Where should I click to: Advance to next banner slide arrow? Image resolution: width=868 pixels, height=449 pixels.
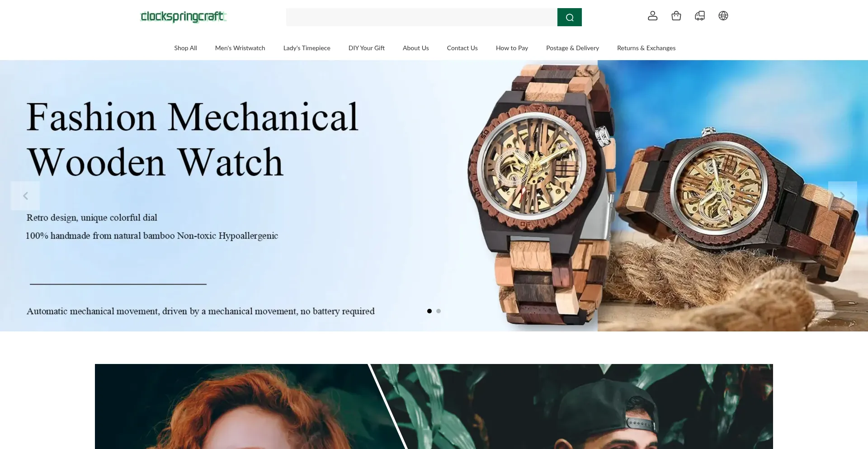[842, 196]
